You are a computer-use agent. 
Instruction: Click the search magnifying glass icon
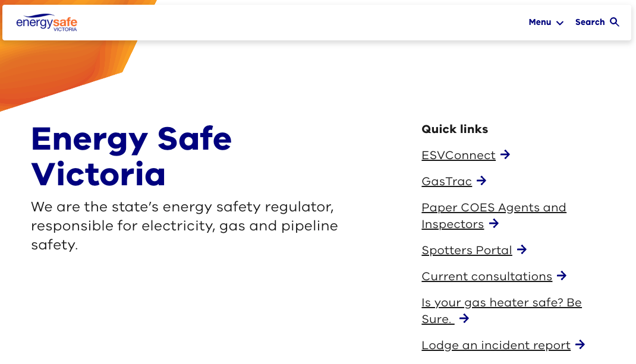[615, 22]
